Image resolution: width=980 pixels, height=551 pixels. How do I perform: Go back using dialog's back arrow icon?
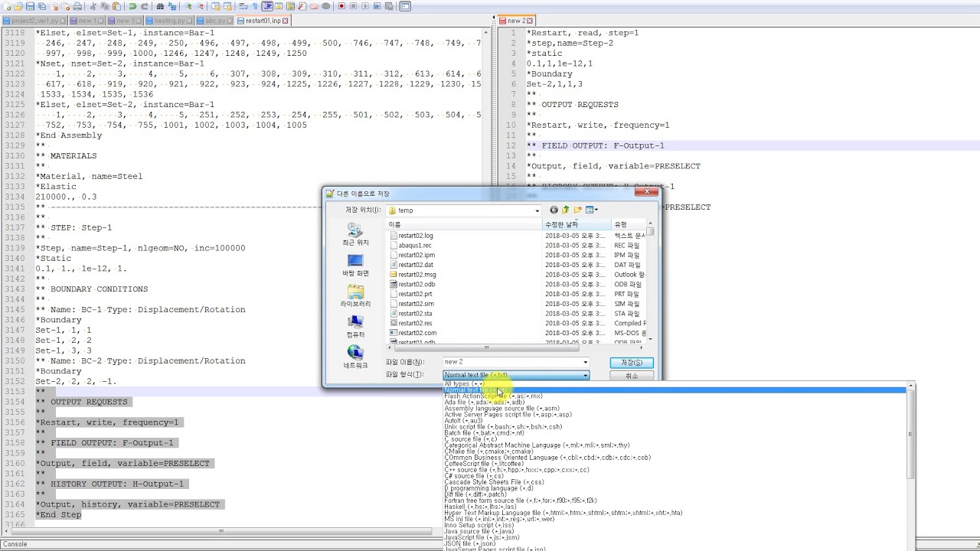pyautogui.click(x=554, y=210)
